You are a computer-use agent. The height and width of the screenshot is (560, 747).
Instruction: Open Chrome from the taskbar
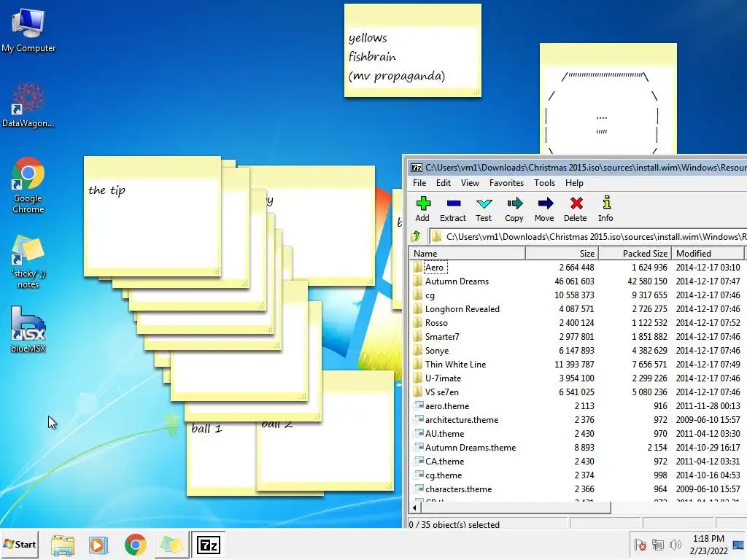[135, 545]
